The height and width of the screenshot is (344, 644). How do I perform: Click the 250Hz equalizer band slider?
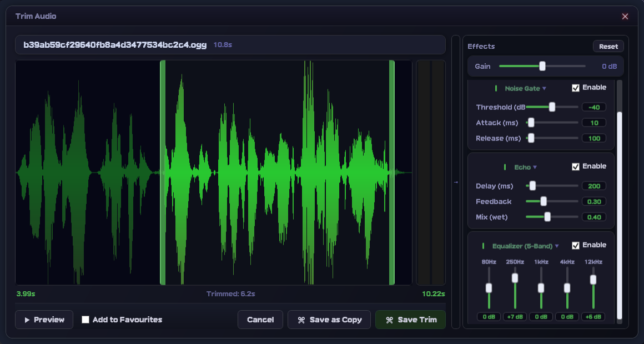[515, 288]
